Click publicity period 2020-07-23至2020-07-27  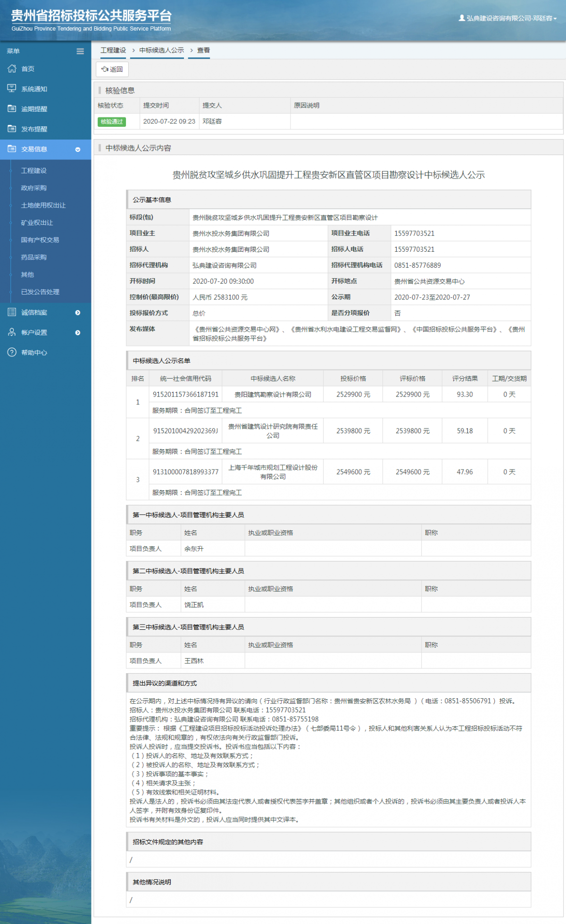[432, 297]
